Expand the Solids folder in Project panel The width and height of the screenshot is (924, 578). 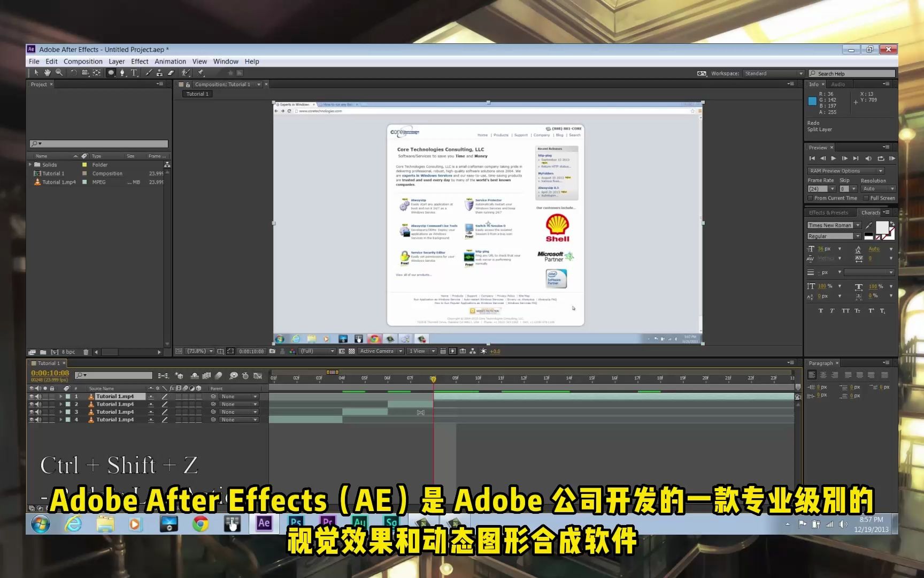tap(30, 165)
